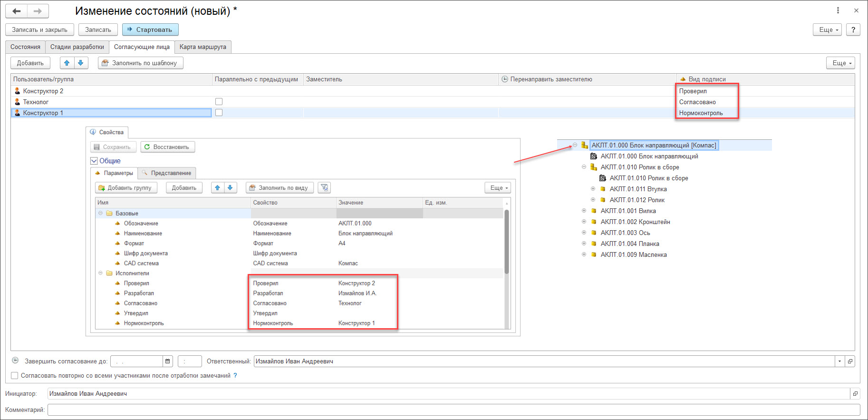The width and height of the screenshot is (868, 420).
Task: Move approver row down with arrow
Action: (81, 63)
